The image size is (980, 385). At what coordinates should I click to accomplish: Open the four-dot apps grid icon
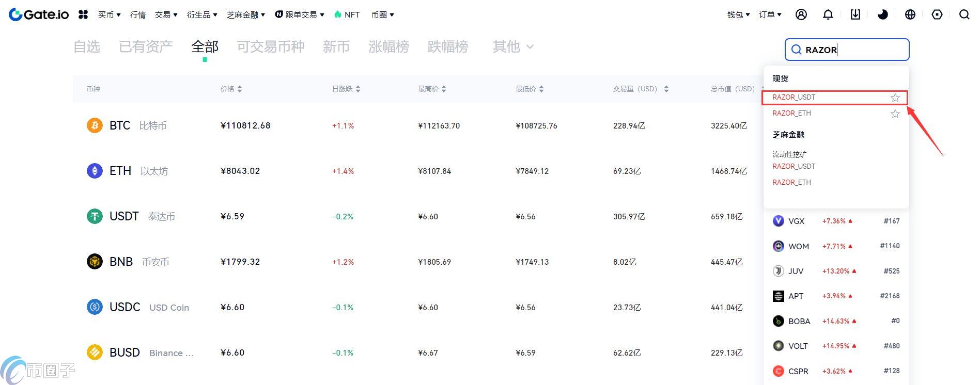[83, 14]
